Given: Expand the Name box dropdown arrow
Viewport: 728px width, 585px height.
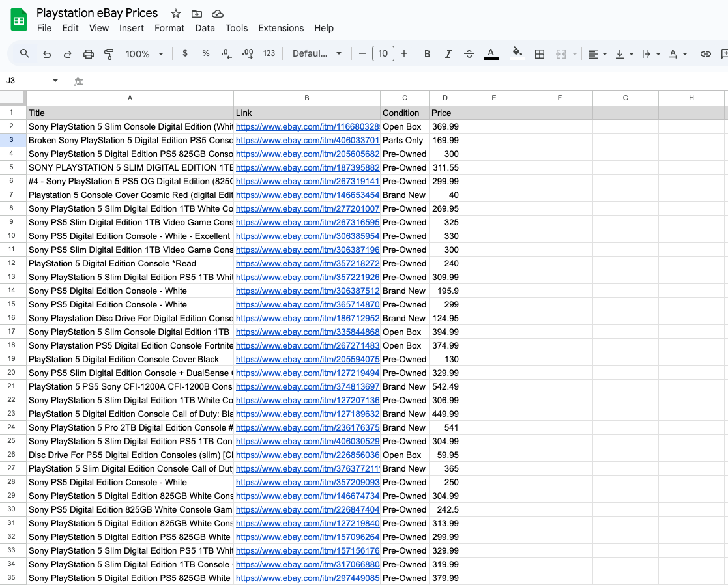Looking at the screenshot, I should 55,81.
